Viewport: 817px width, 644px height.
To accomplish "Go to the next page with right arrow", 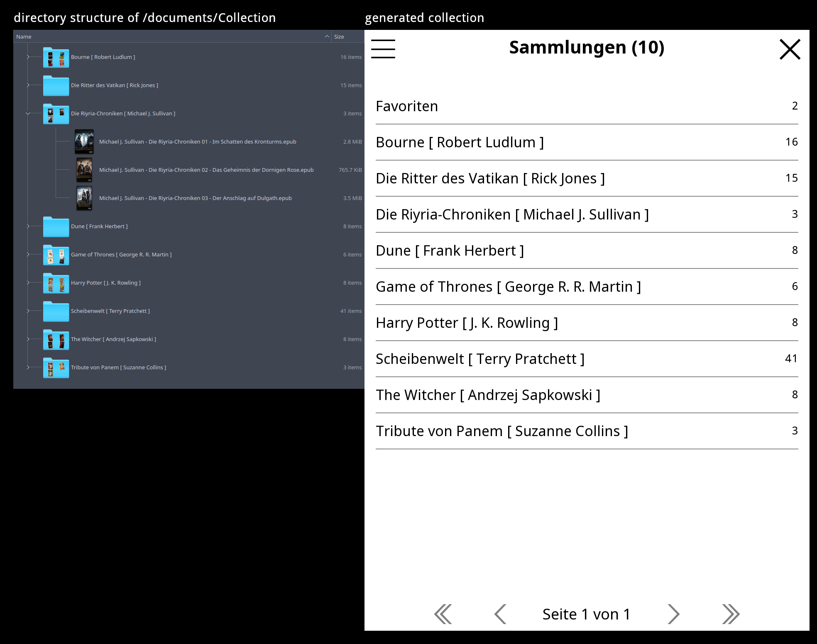I will (x=673, y=614).
